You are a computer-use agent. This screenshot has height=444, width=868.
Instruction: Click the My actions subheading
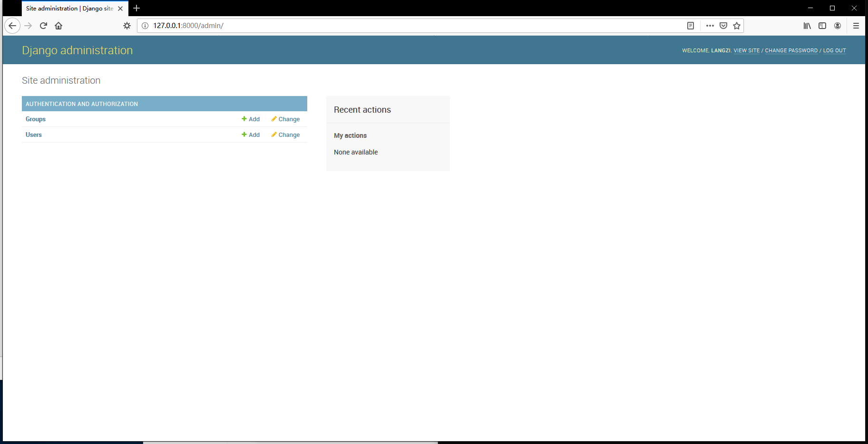(351, 135)
